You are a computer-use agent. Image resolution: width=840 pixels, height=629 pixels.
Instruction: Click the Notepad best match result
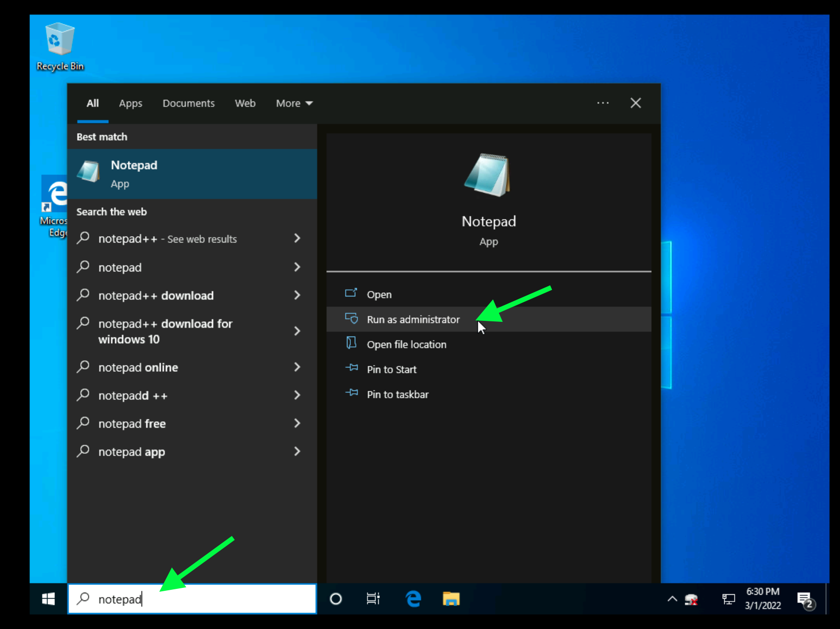pos(192,174)
